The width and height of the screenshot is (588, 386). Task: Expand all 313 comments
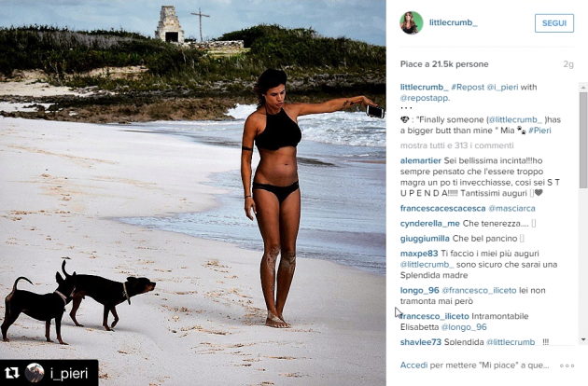(x=456, y=145)
